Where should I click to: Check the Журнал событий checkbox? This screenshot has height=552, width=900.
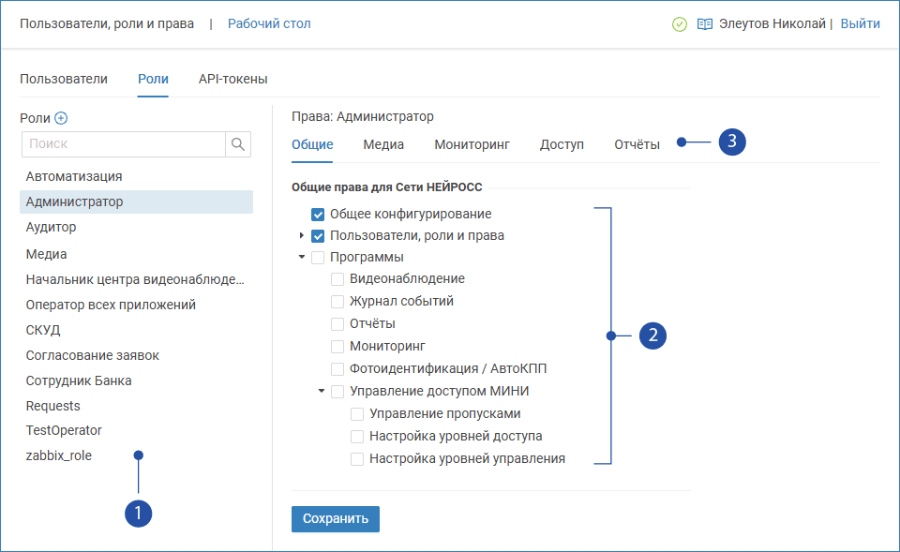338,302
